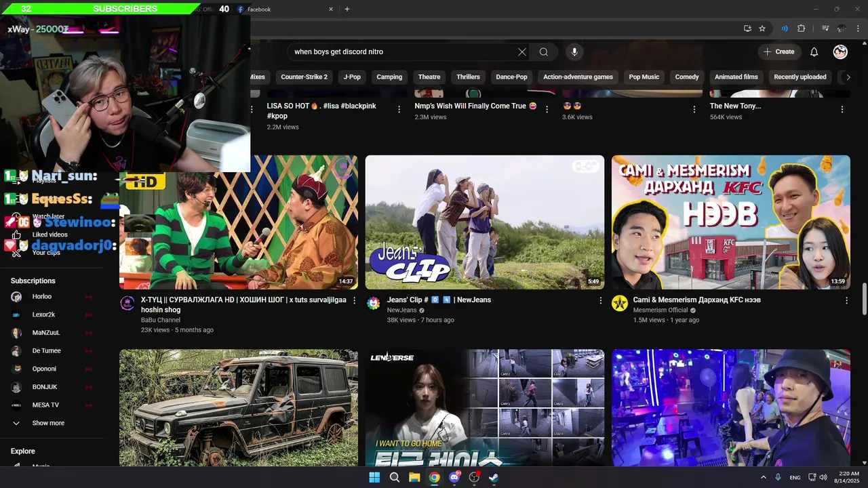
Task: Open the YouTube notifications bell
Action: click(814, 52)
